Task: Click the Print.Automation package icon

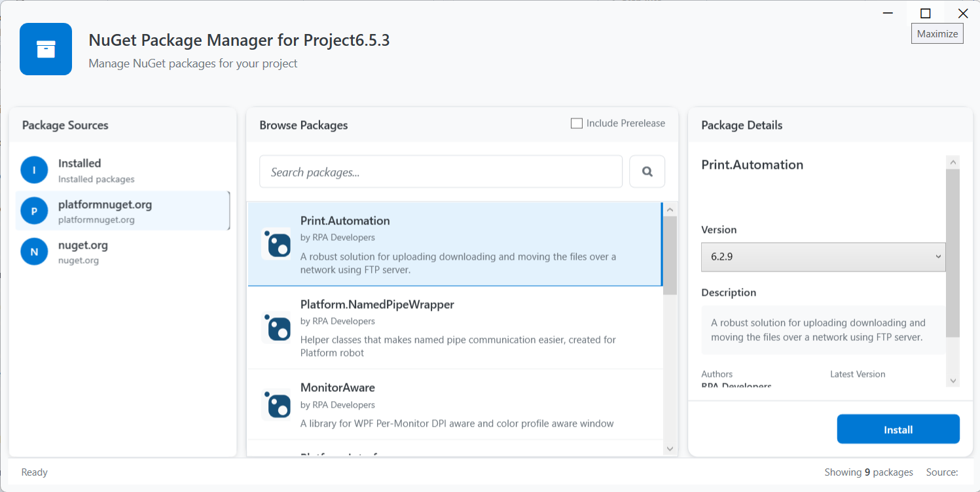Action: (276, 244)
